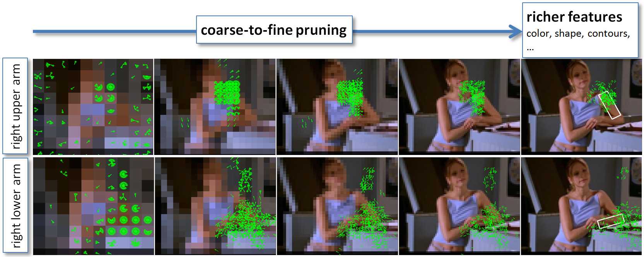
Task: Open the fourth lower arm pruning image
Action: click(x=460, y=206)
